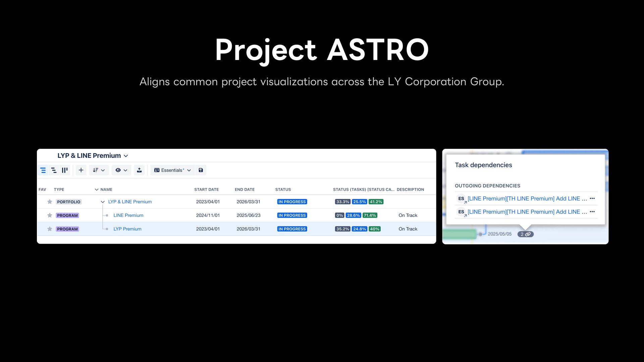Image resolution: width=644 pixels, height=362 pixels.
Task: Open the eye visibility options dropdown
Action: click(x=121, y=170)
